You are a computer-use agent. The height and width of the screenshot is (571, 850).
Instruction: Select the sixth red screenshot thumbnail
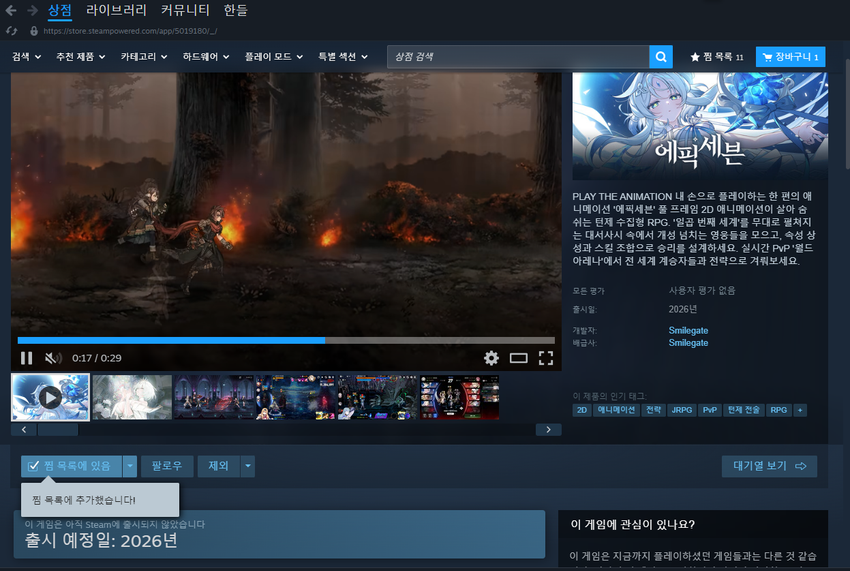pos(459,397)
